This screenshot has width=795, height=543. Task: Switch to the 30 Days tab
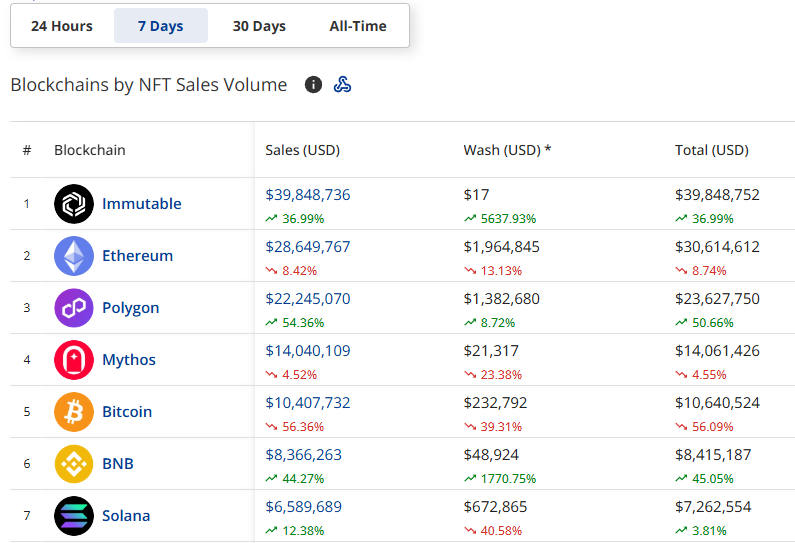259,26
